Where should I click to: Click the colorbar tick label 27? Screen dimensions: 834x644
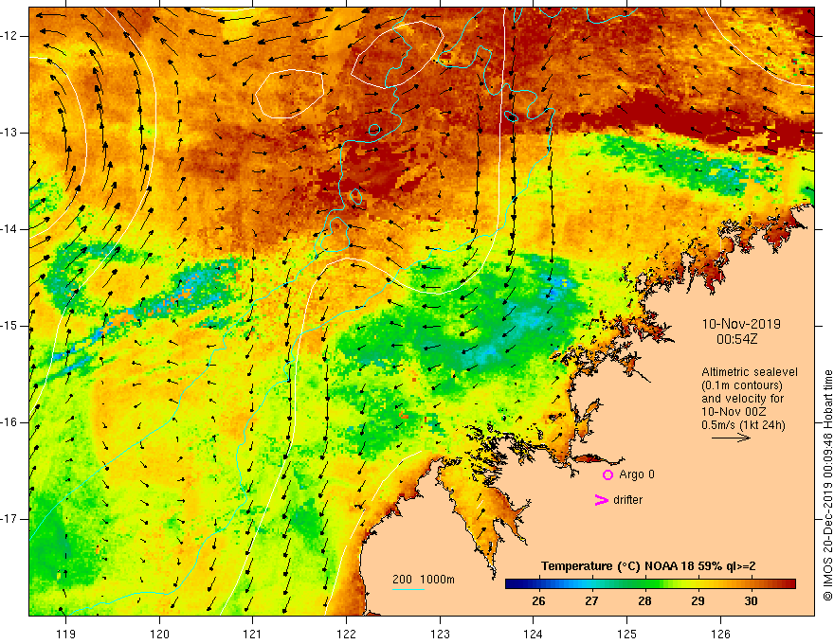[591, 601]
